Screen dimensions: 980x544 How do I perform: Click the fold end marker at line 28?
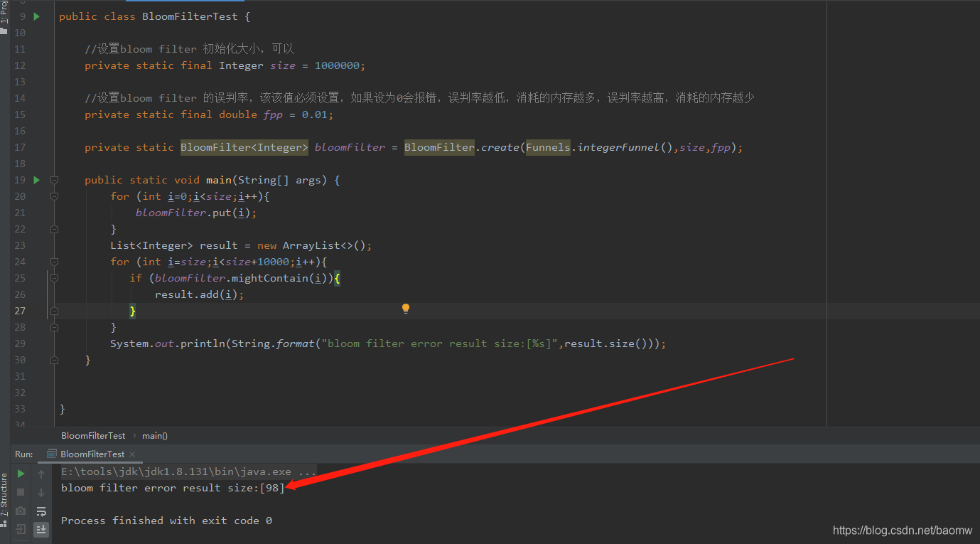[54, 327]
